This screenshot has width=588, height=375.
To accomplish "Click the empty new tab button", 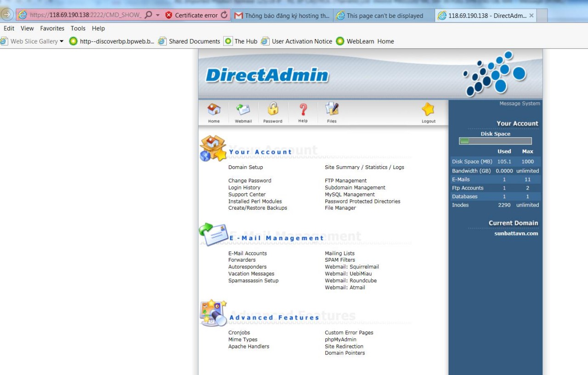I will (542, 16).
